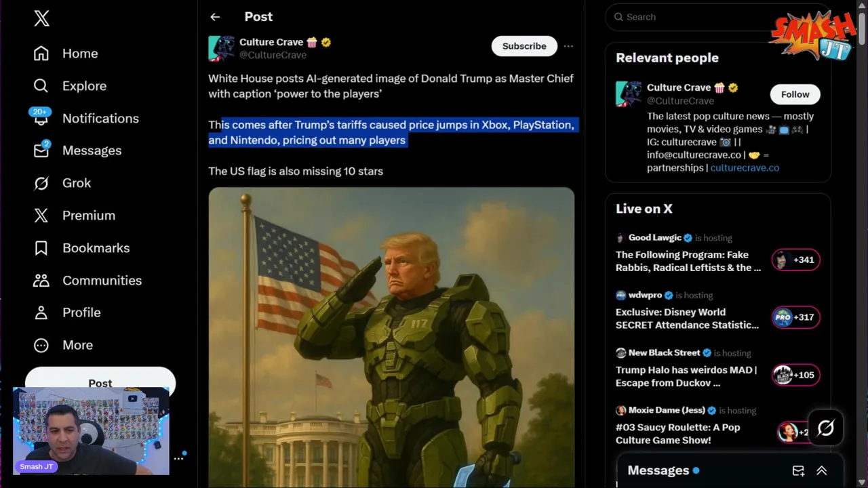Click the Culture Crave post avatar
This screenshot has width=868, height=488.
point(221,48)
